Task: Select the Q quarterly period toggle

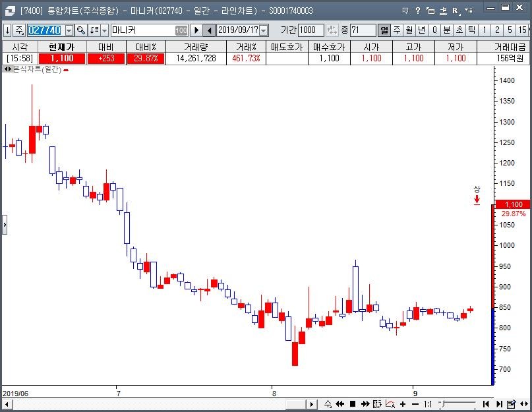Action: (x=434, y=30)
